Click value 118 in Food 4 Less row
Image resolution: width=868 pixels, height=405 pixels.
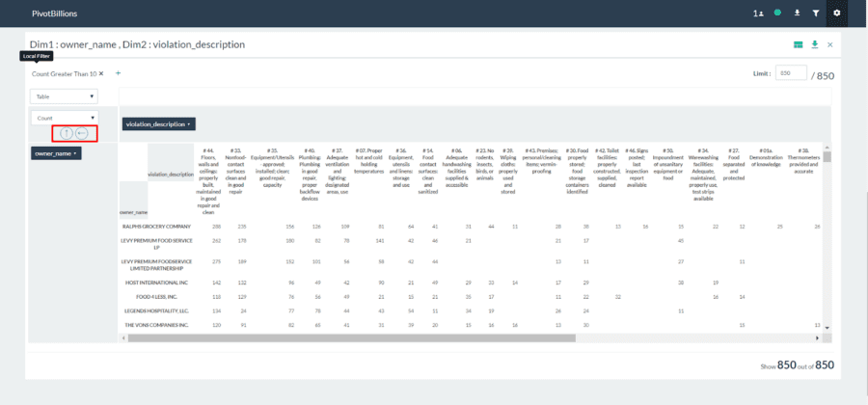click(216, 297)
